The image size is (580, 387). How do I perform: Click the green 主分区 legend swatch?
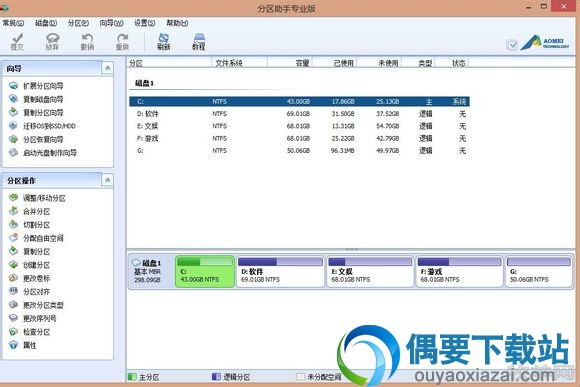(x=132, y=377)
